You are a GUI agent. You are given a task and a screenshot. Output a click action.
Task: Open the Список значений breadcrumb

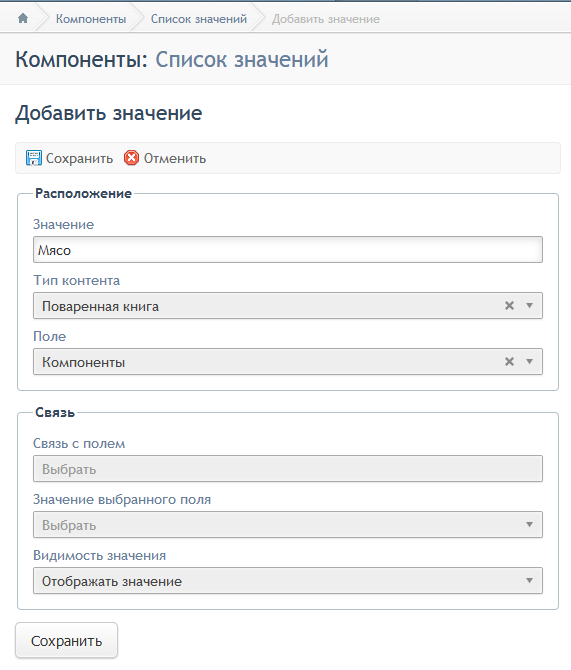point(199,19)
